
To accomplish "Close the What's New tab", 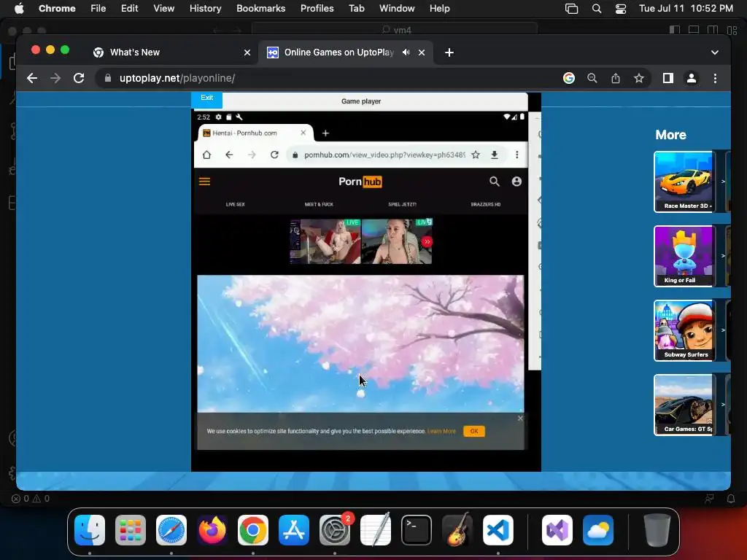I will pos(247,52).
